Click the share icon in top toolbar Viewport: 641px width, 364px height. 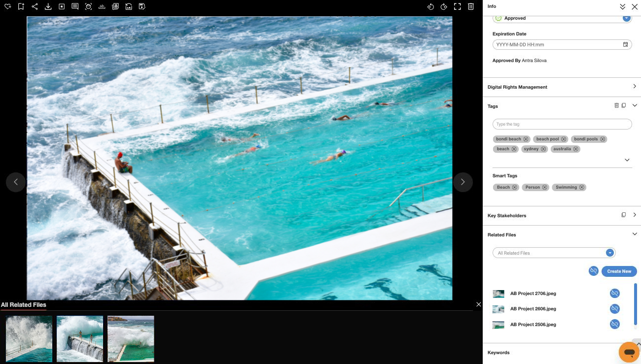(35, 6)
